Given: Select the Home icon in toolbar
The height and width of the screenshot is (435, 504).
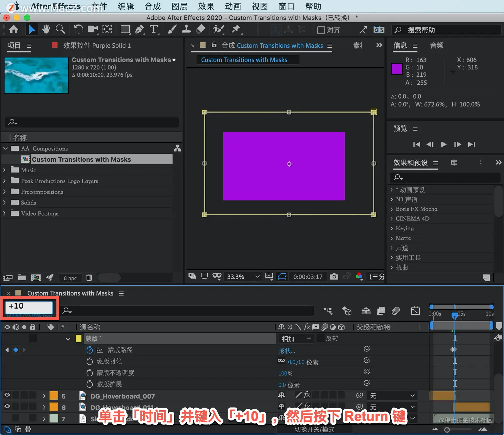Looking at the screenshot, I should 14,30.
